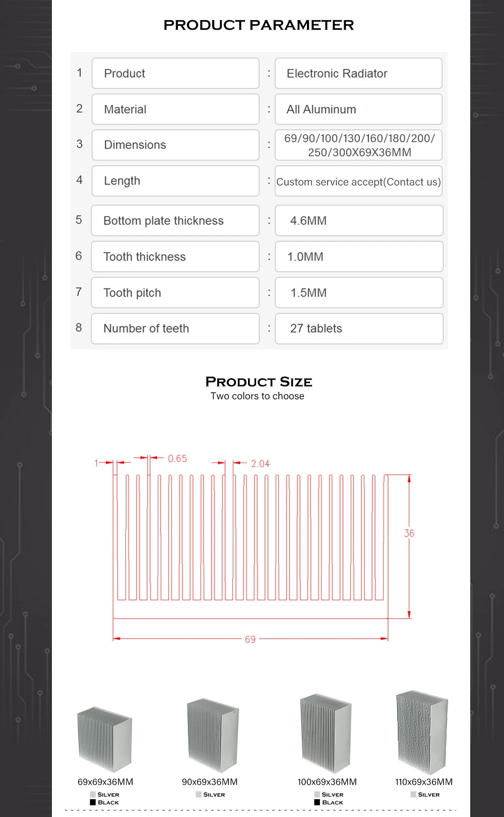The image size is (504, 817).
Task: Select the 90x69x36MM heatsink picture
Action: coord(213,735)
